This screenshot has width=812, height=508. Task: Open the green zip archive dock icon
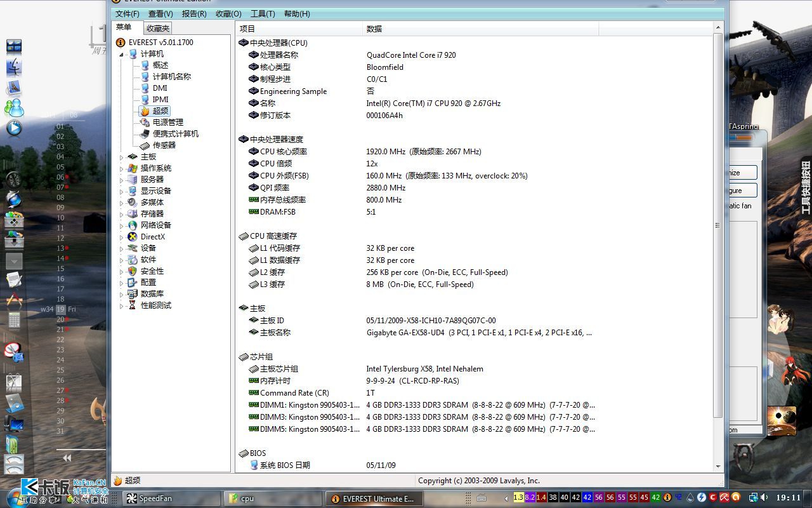[x=13, y=444]
